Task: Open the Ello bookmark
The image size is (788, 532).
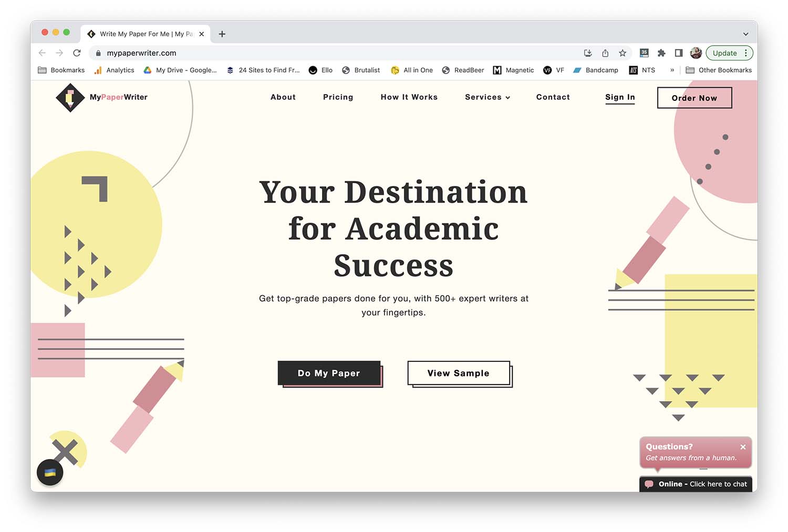Action: point(321,70)
